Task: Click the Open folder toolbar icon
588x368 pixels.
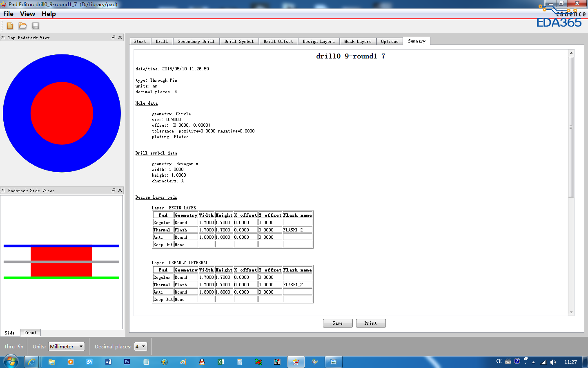Action: tap(22, 26)
